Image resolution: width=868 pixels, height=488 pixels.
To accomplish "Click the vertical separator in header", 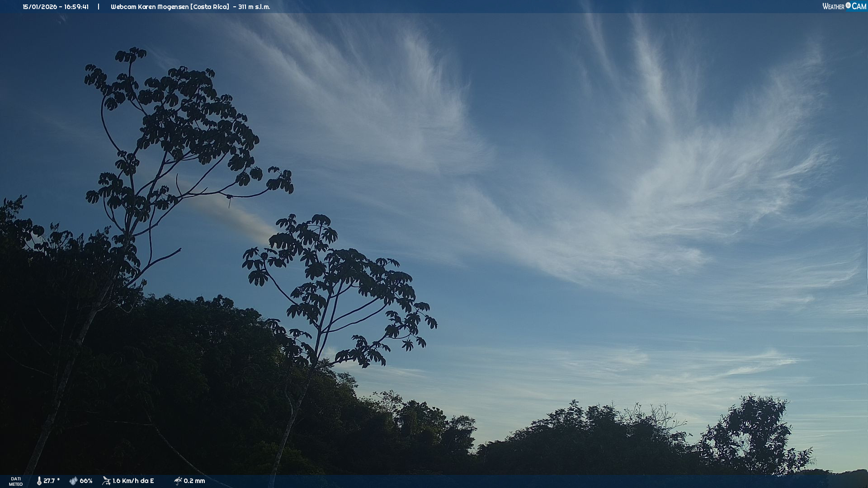I will click(99, 7).
